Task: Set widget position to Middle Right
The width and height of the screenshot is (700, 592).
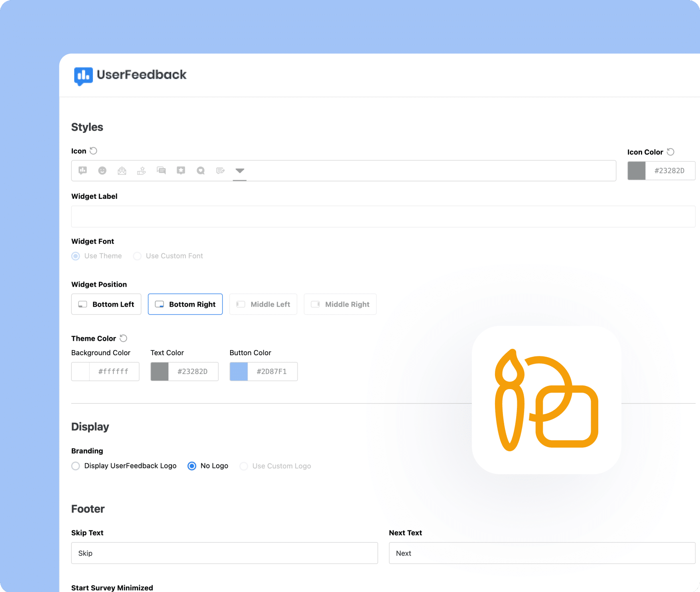Action: point(340,304)
